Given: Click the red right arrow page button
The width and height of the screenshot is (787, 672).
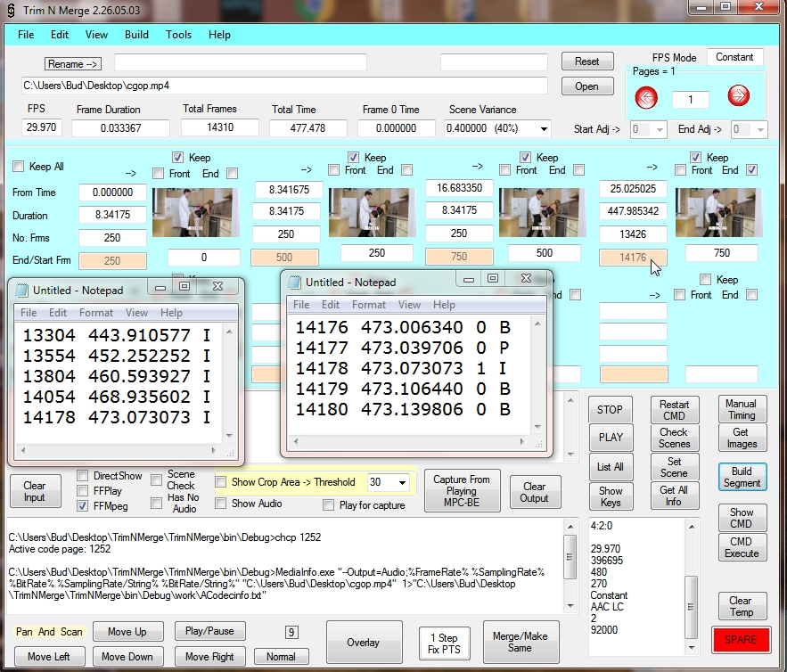Looking at the screenshot, I should tap(738, 96).
